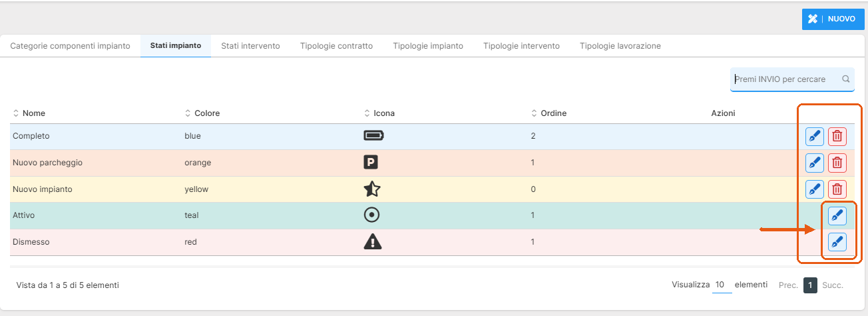The width and height of the screenshot is (868, 316).
Task: Click the battery icon in Completo row
Action: point(374,136)
